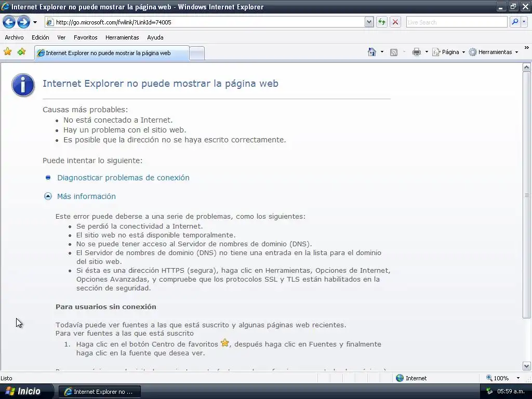The width and height of the screenshot is (532, 399).
Task: Click the text Causas más probables
Action: pos(85,110)
